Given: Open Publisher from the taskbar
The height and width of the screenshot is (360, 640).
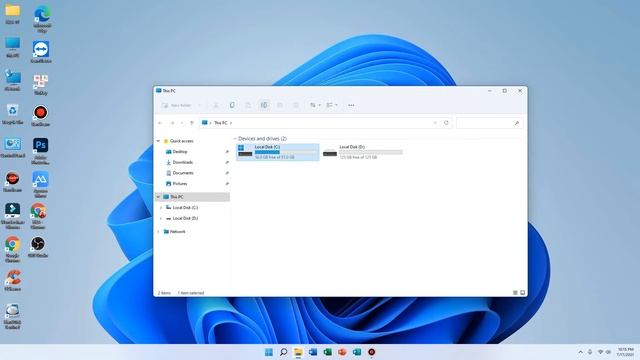Looking at the screenshot, I should [357, 352].
